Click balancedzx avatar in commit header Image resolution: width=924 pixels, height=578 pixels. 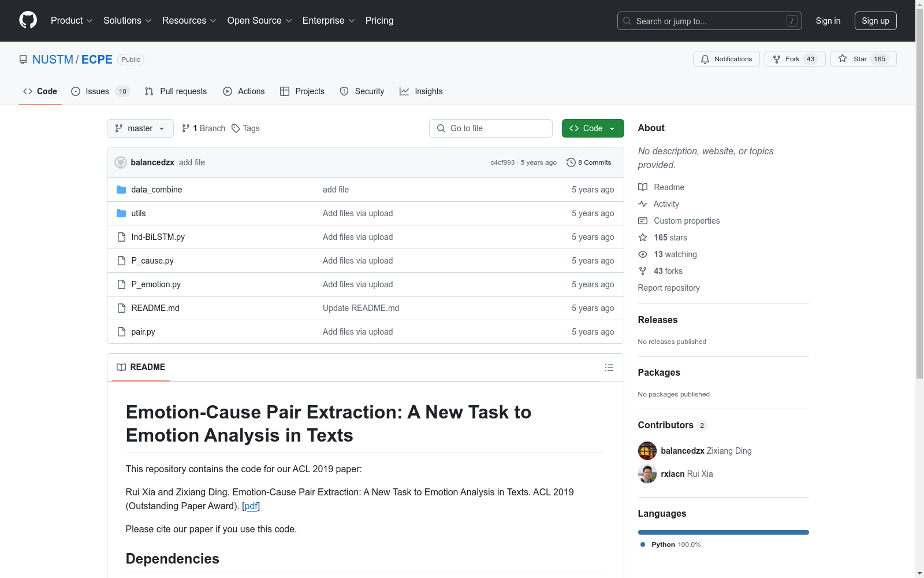click(x=121, y=162)
